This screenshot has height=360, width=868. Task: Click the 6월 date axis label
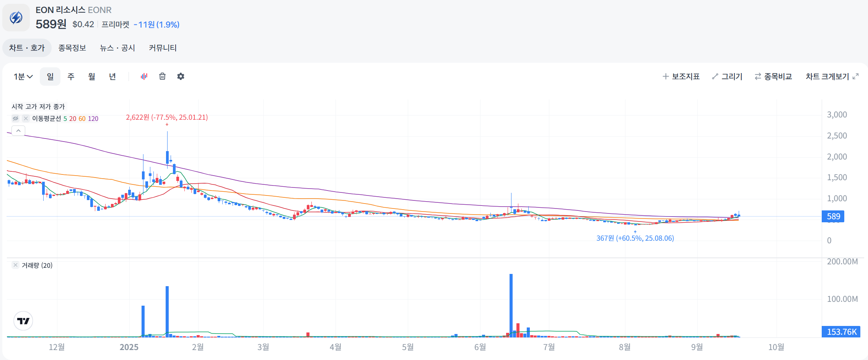pyautogui.click(x=480, y=347)
